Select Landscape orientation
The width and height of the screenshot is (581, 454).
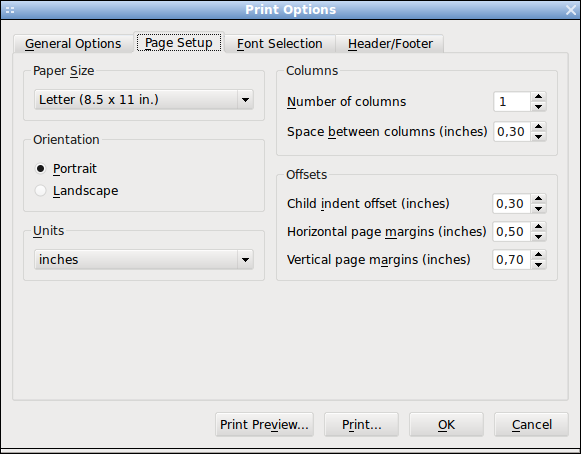(x=76, y=190)
